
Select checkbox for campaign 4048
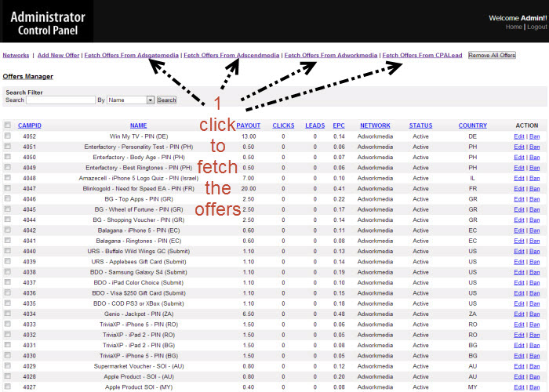(x=7, y=177)
